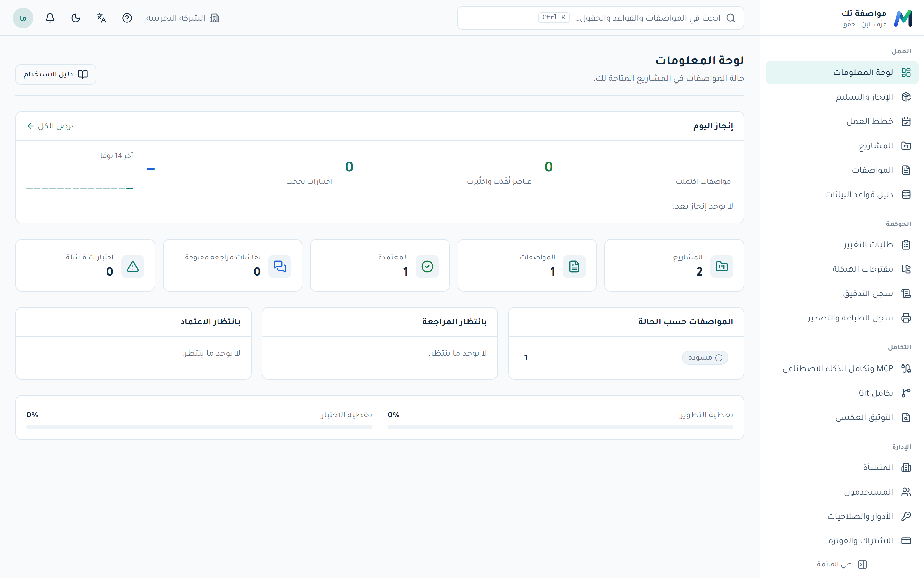Click the 'آخر 14 يومًا' chart label
Screen dimensions: 924x578
click(x=116, y=156)
